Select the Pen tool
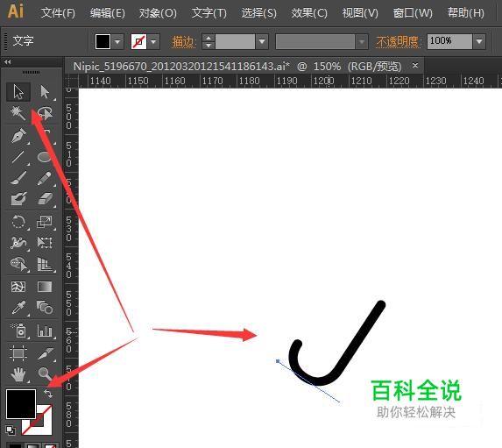 point(18,135)
